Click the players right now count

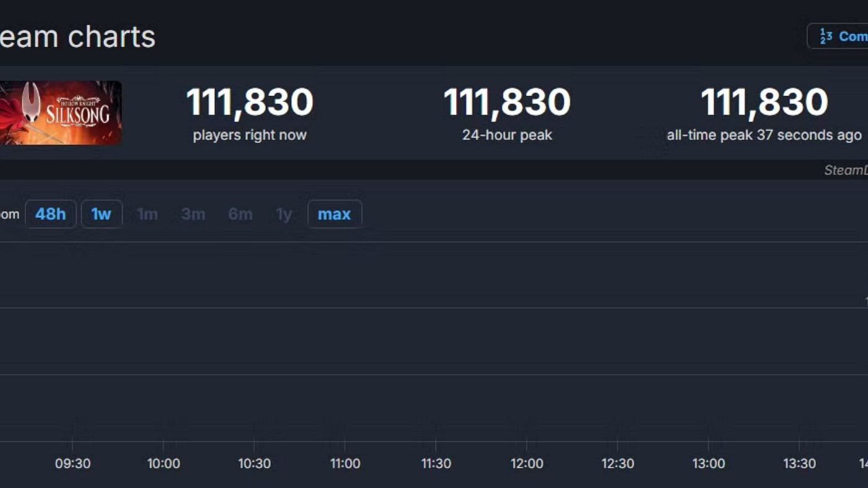250,103
